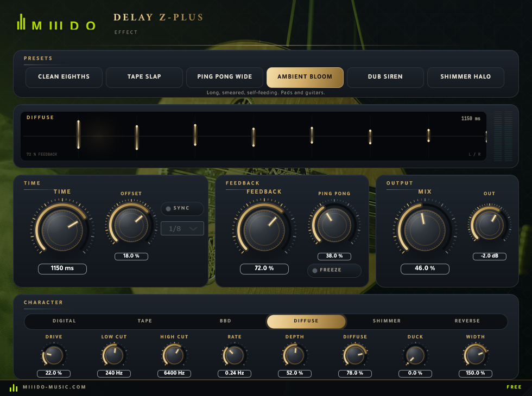The image size is (532, 396).
Task: Click the Width knob
Action: coord(476,355)
